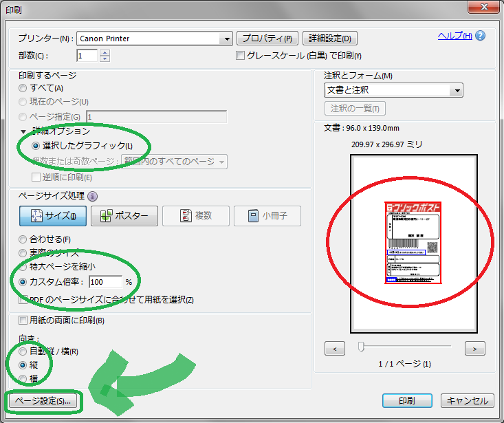
Task: Select the 実際のサイズ radio button
Action: (23, 253)
